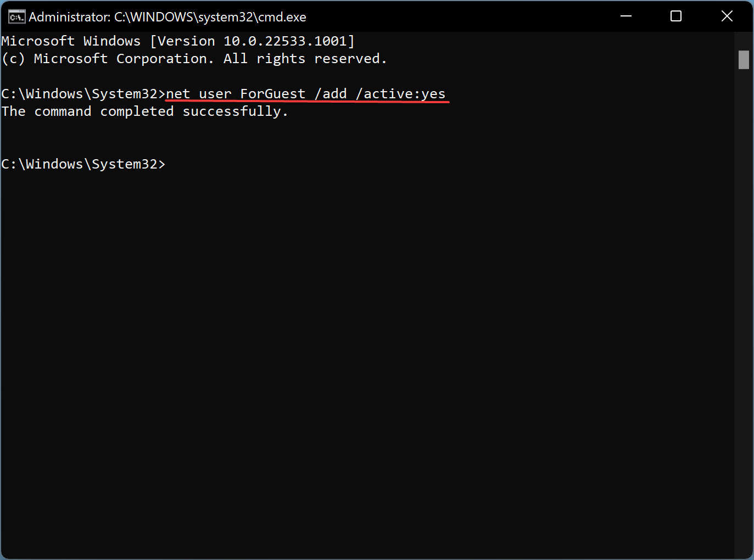Image resolution: width=754 pixels, height=560 pixels.
Task: Click the word 'successfully' in the output
Action: click(232, 111)
